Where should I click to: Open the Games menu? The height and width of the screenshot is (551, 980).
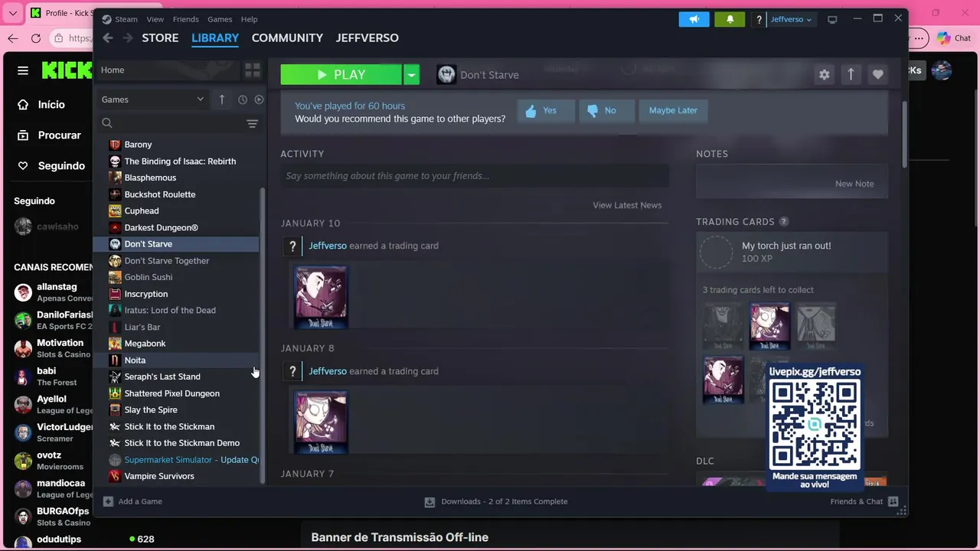pos(220,19)
